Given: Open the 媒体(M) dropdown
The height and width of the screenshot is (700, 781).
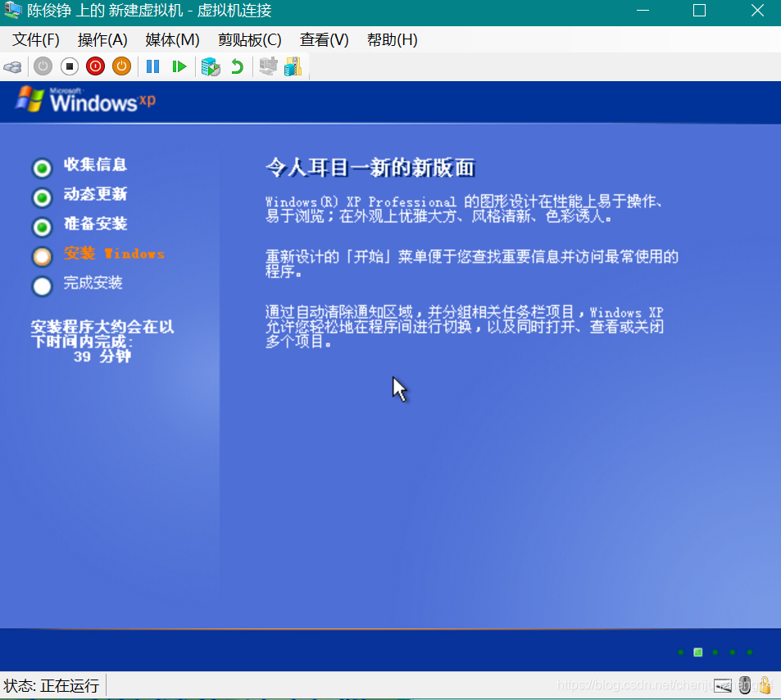Looking at the screenshot, I should pos(172,39).
